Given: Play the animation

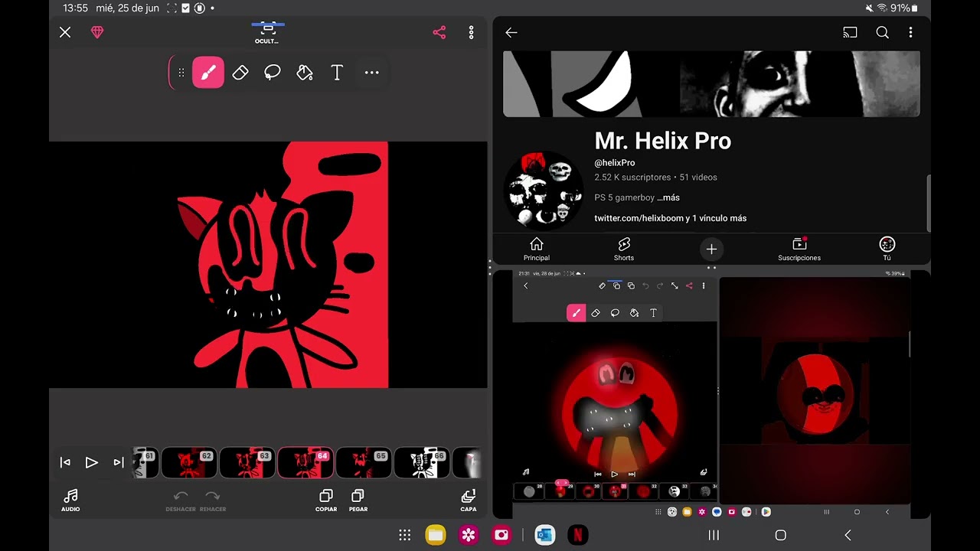Looking at the screenshot, I should 91,462.
